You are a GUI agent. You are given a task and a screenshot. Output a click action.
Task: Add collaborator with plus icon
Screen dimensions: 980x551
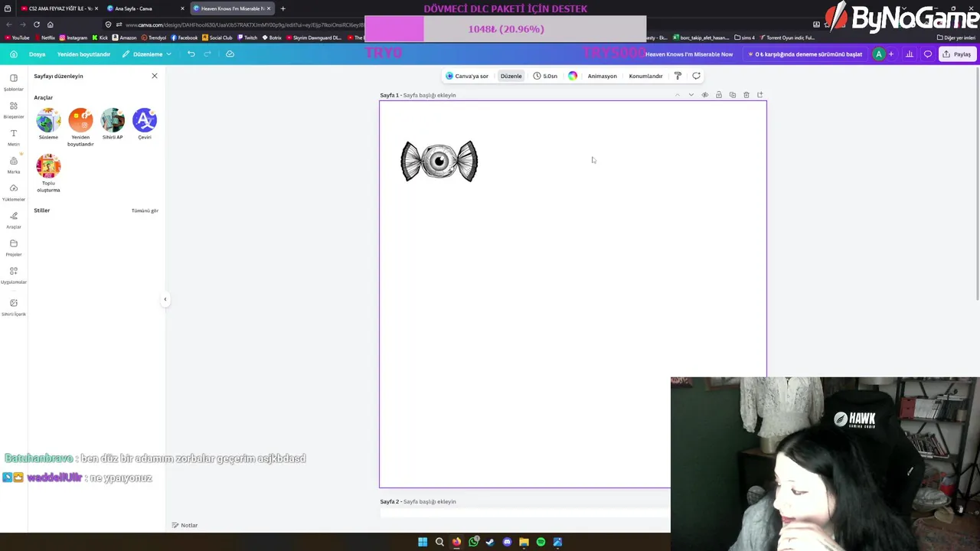click(891, 54)
